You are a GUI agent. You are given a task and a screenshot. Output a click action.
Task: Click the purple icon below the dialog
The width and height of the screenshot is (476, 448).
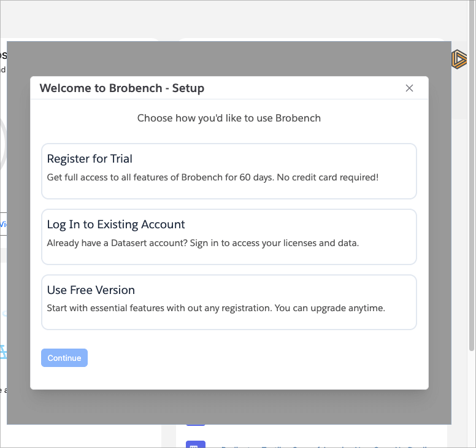[194, 445]
